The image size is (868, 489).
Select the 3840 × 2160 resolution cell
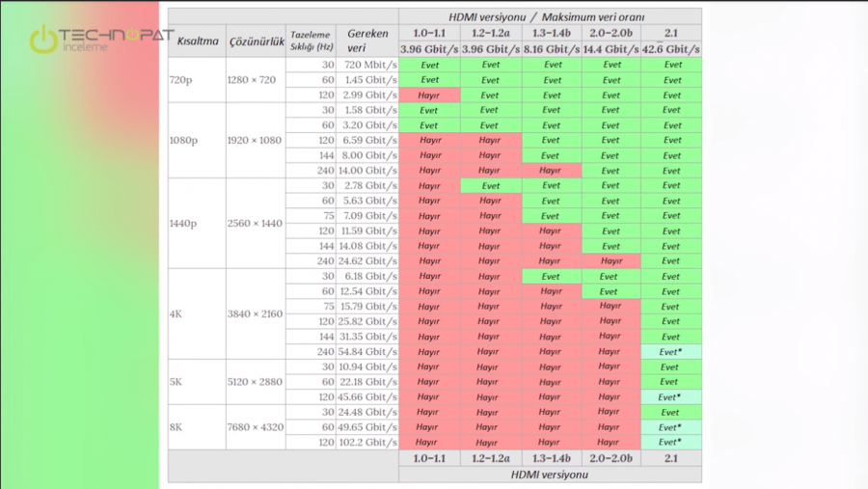(256, 314)
